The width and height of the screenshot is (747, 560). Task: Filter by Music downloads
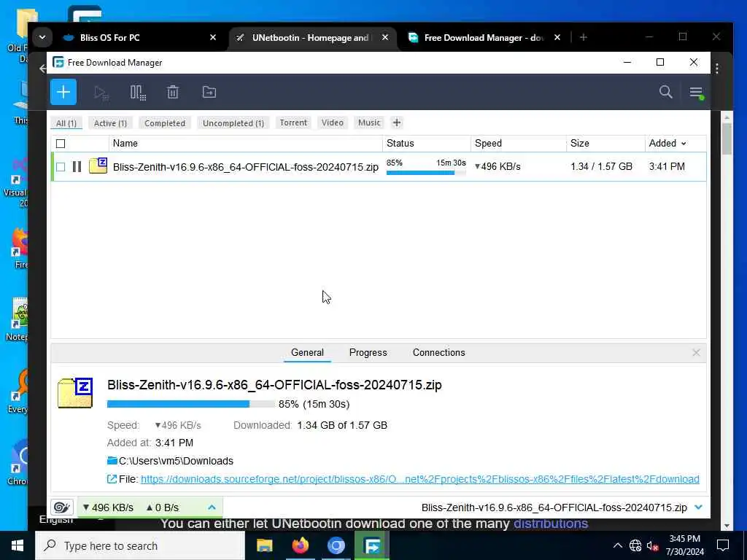369,122
